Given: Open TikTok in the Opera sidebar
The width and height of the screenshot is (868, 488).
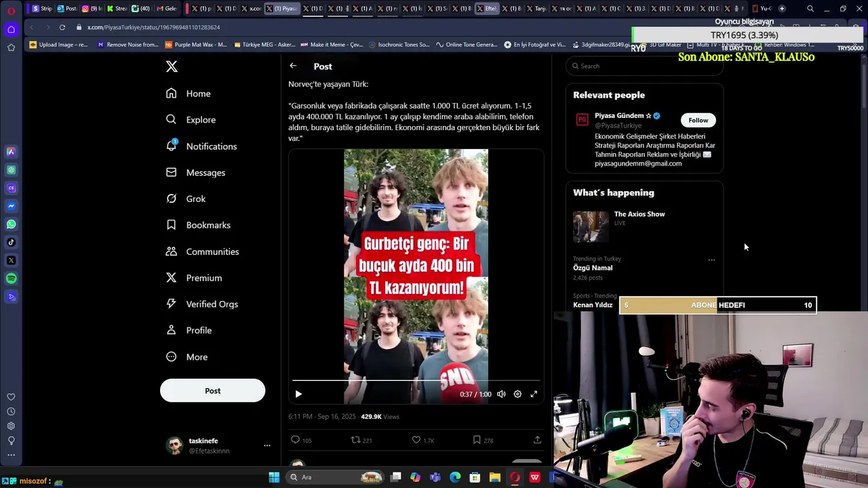Looking at the screenshot, I should (x=11, y=242).
